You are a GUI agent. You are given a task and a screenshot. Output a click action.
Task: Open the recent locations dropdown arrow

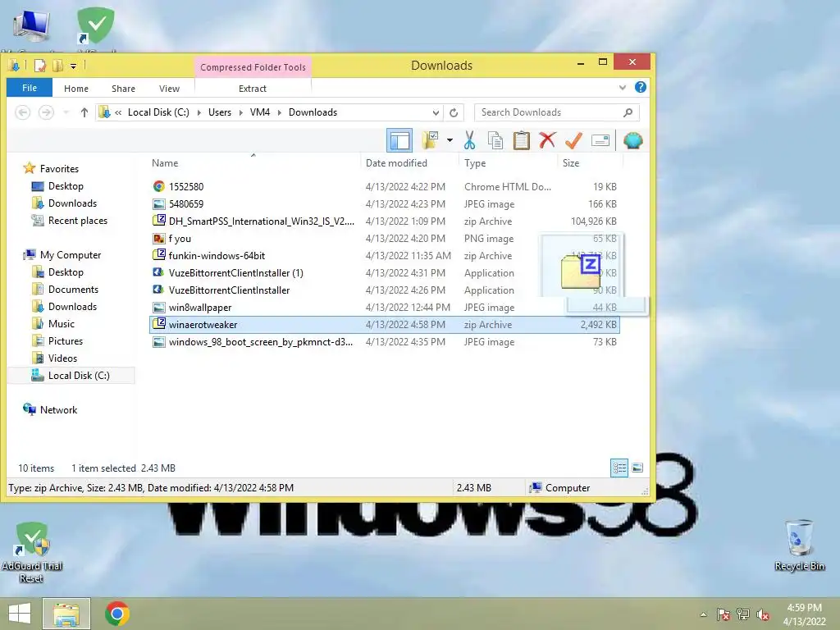coord(66,112)
